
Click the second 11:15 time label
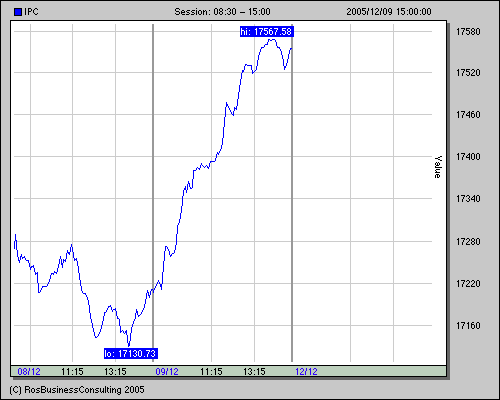coord(211,371)
